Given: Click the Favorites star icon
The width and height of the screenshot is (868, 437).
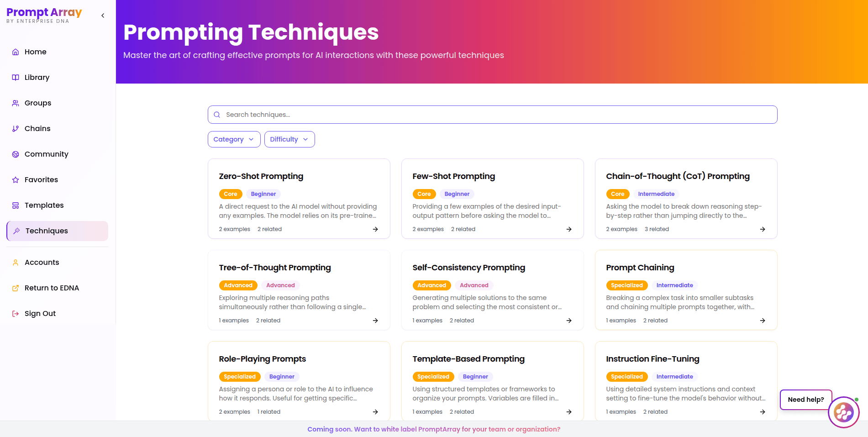Looking at the screenshot, I should 16,180.
